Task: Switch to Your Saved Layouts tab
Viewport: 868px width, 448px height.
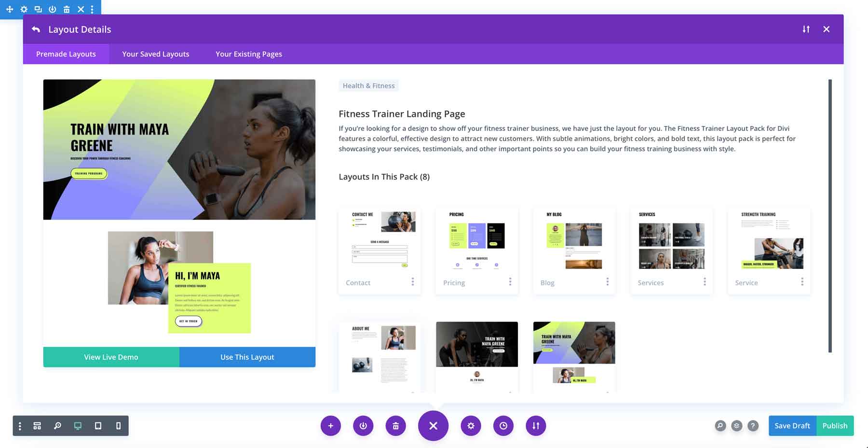Action: 155,54
